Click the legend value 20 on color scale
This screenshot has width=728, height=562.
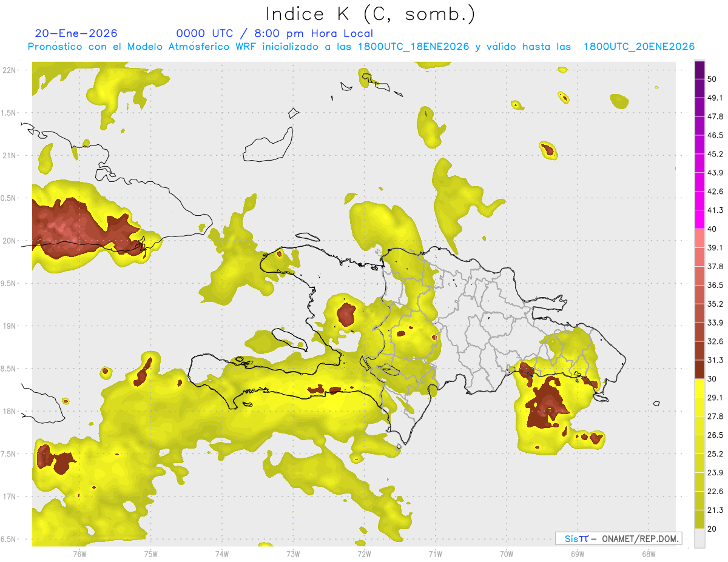713,529
